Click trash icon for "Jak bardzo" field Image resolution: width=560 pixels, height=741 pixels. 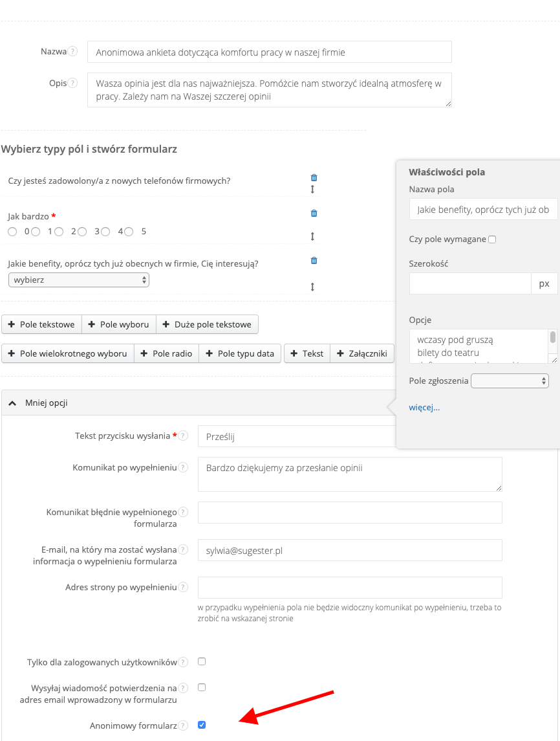tap(314, 213)
